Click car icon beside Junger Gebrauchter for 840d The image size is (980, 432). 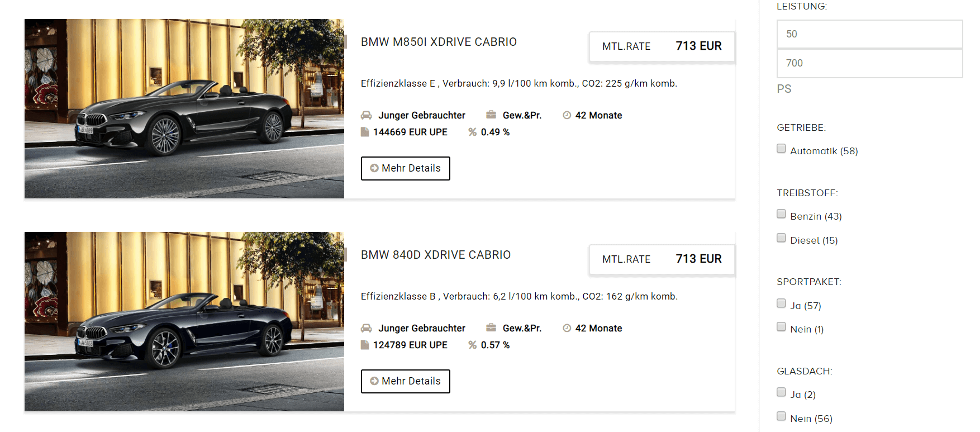(366, 328)
